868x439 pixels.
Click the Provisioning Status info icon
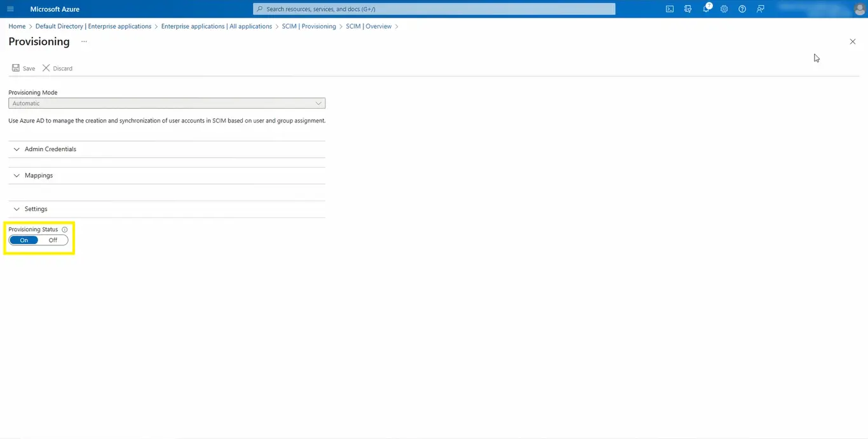pos(65,229)
